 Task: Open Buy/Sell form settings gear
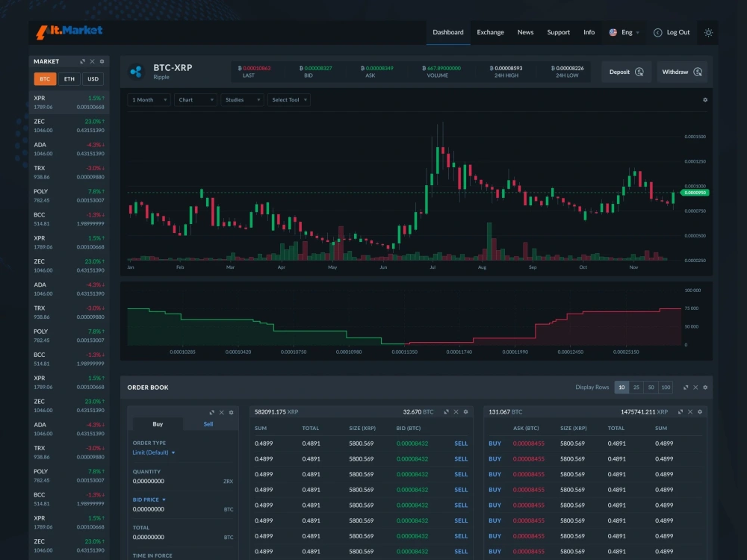point(231,412)
